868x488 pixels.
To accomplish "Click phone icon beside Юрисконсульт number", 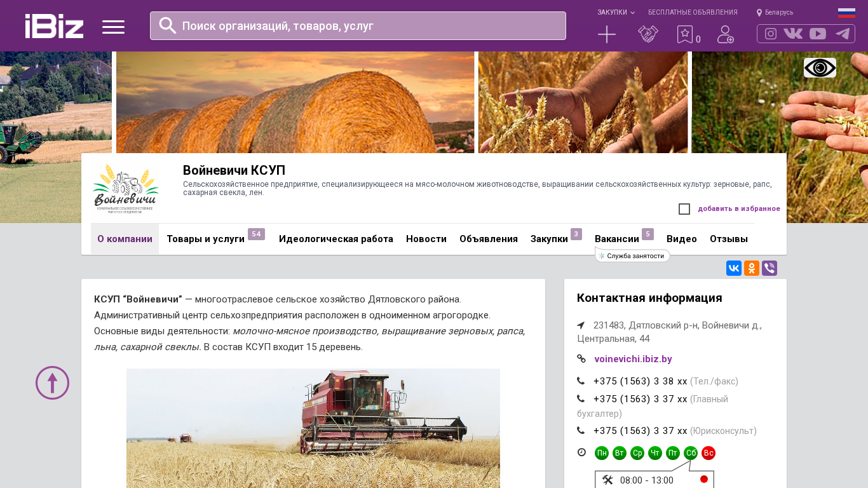I will click(x=581, y=431).
